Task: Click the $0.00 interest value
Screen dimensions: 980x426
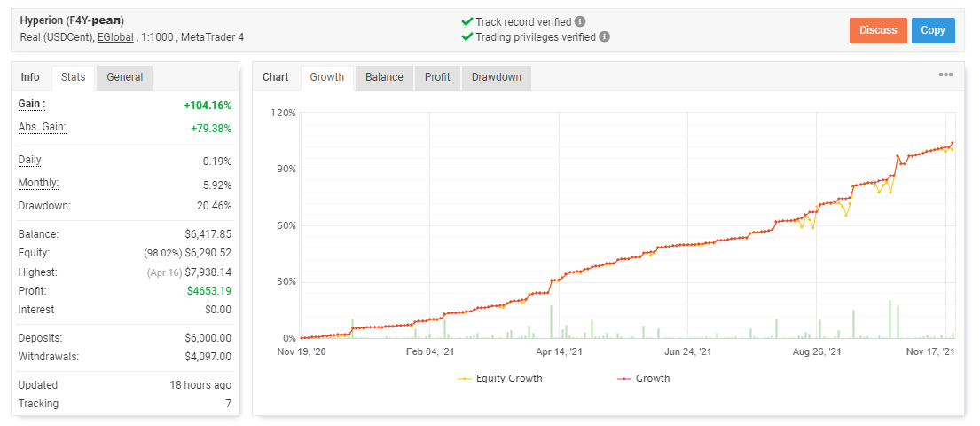Action: [x=218, y=310]
